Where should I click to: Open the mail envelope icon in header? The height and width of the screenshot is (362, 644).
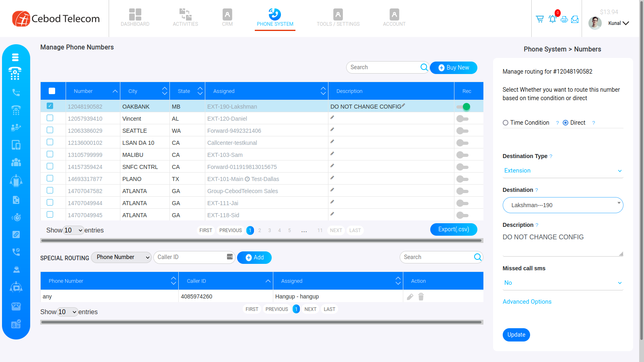coord(575,19)
